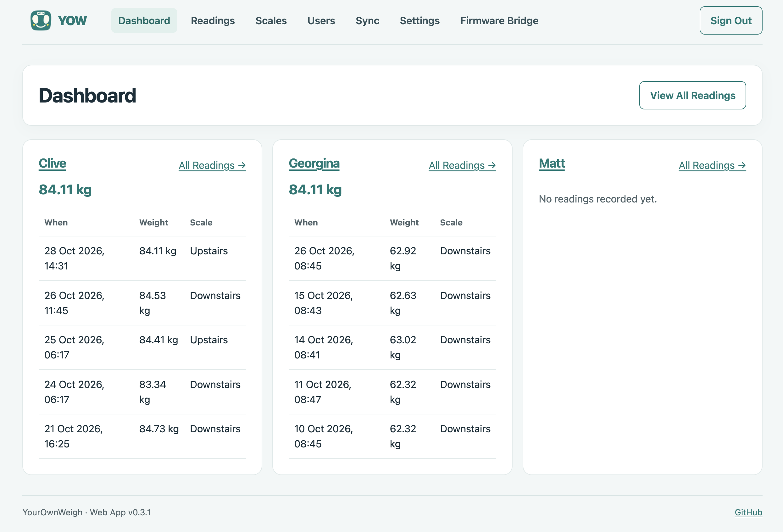This screenshot has height=532, width=783.
Task: Open Georgina's user profile link
Action: pyautogui.click(x=314, y=163)
